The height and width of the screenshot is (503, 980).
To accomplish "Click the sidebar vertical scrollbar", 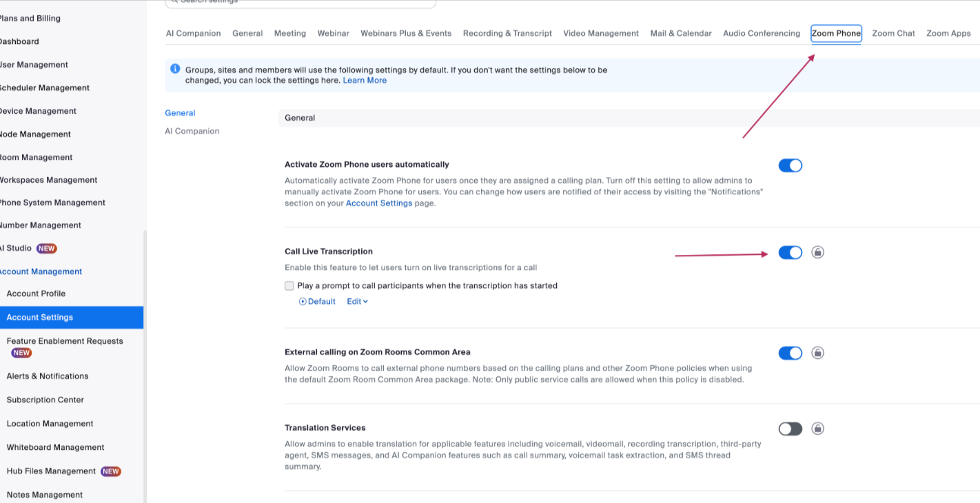I will coord(145,367).
